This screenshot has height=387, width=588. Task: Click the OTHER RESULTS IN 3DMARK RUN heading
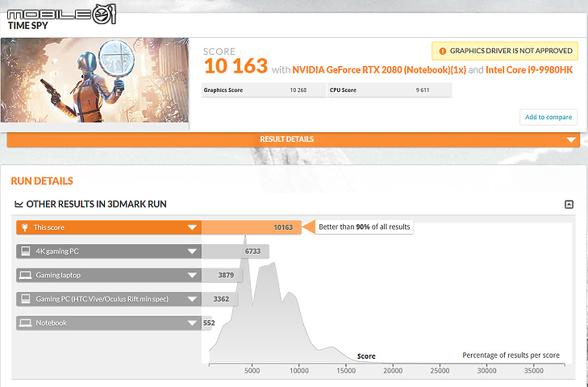[96, 204]
